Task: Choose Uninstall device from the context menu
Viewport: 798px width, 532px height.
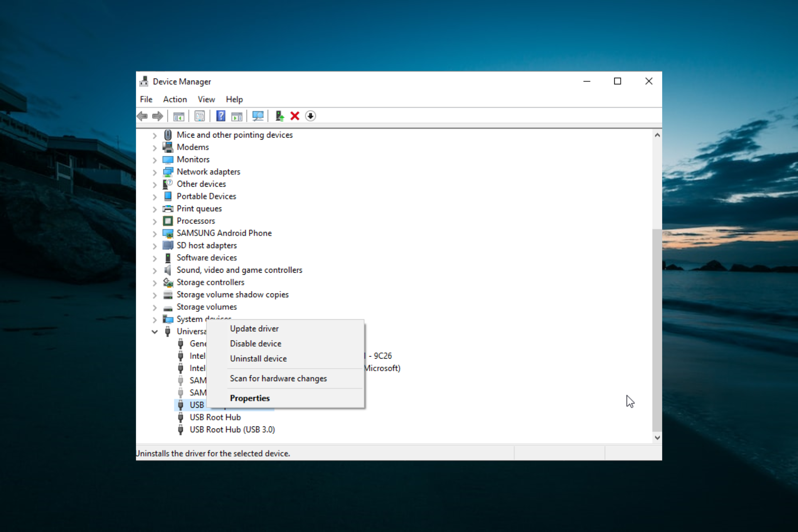Action: [x=258, y=358]
